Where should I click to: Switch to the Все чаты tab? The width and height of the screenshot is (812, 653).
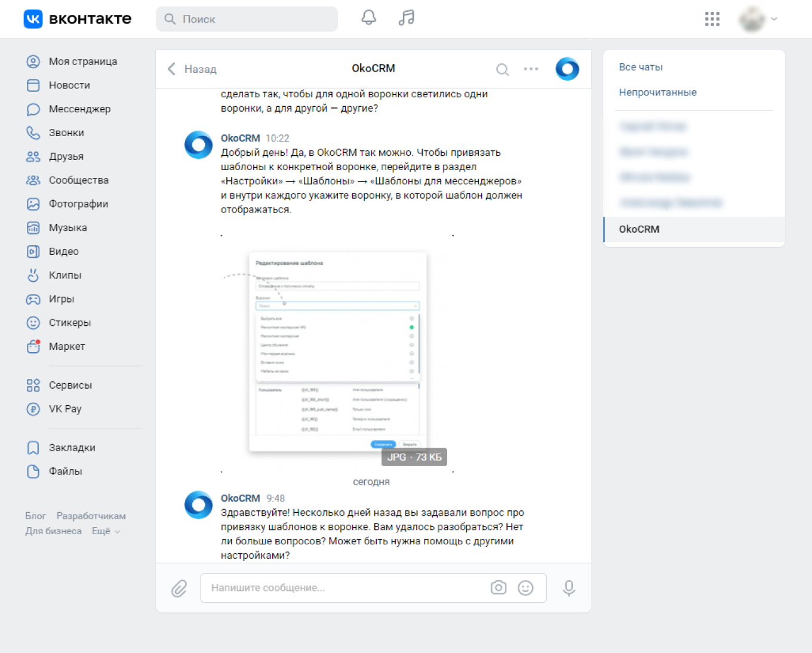point(641,67)
